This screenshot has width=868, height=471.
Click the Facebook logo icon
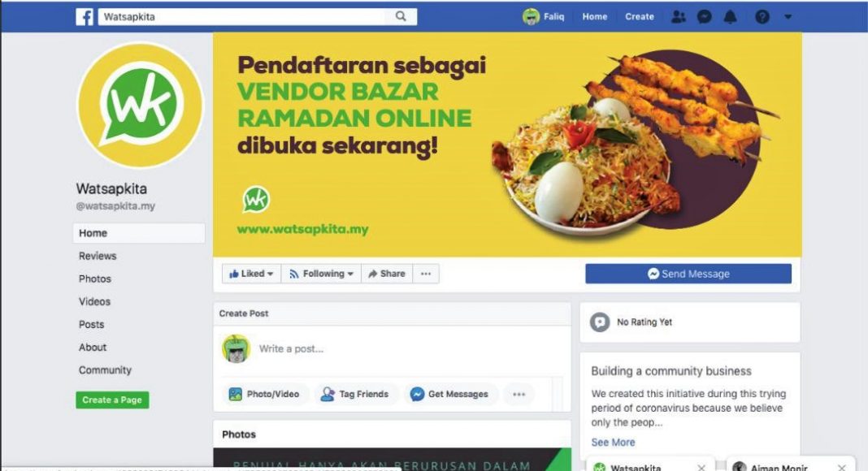click(85, 16)
